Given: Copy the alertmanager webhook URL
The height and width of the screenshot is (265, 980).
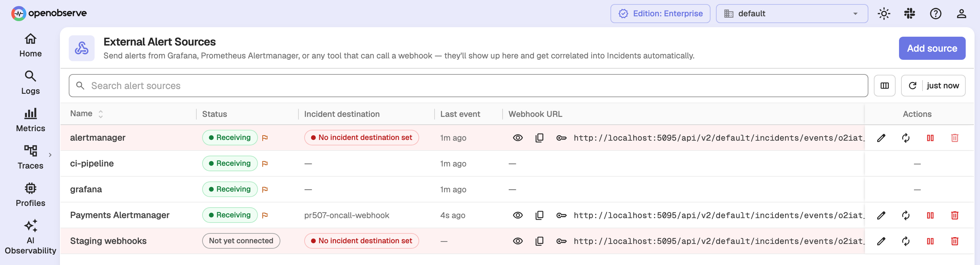Looking at the screenshot, I should (539, 138).
